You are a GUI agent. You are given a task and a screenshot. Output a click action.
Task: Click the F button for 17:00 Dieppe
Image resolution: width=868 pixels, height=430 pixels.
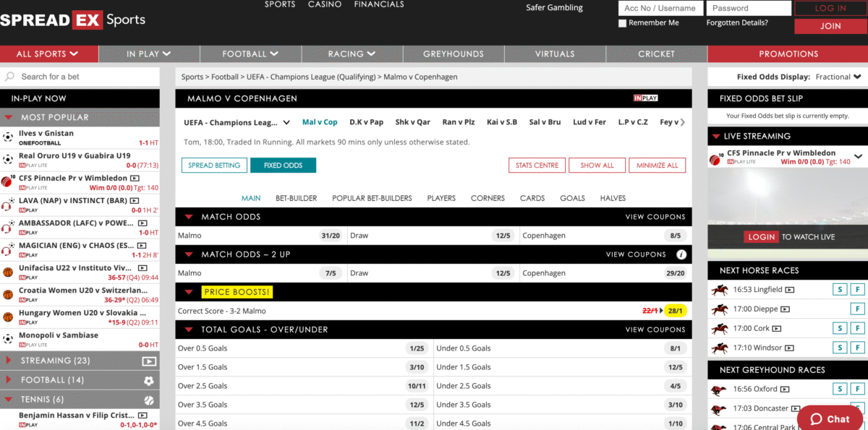coord(857,309)
